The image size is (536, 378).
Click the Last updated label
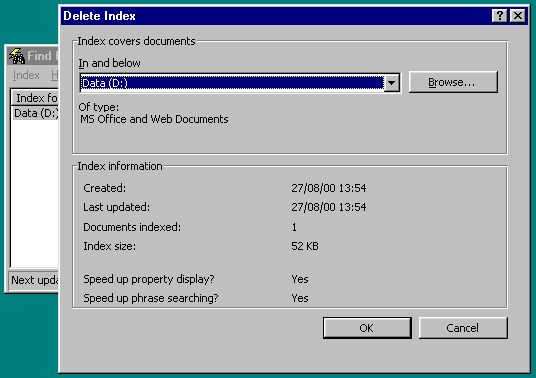tap(116, 207)
